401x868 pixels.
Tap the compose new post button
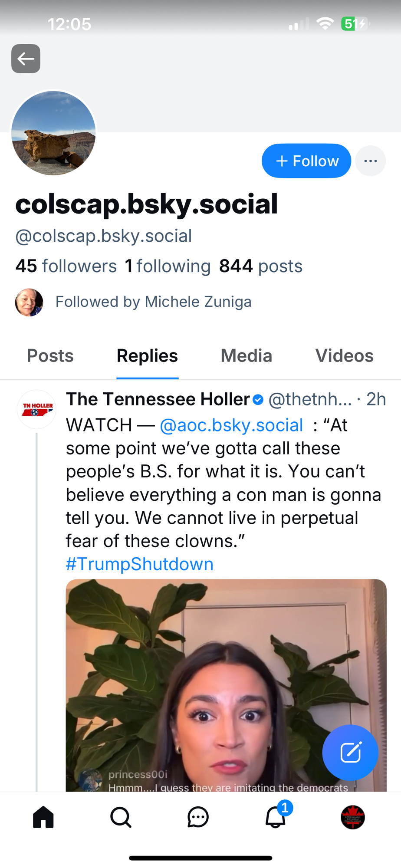coord(350,752)
